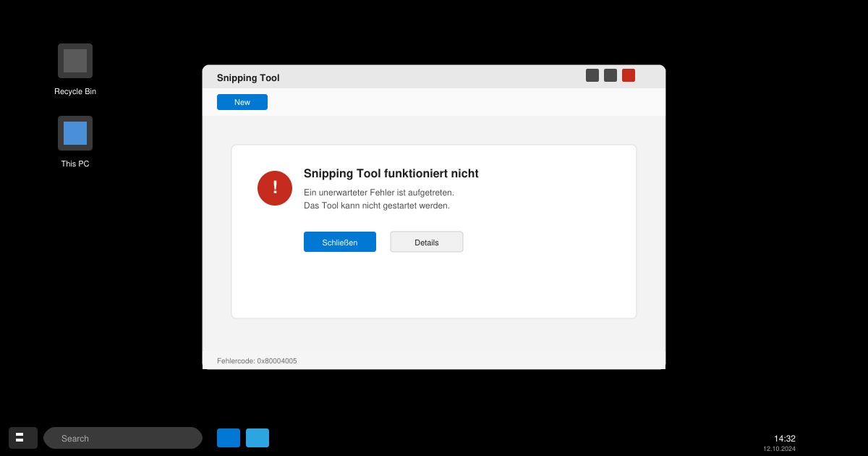This screenshot has height=456, width=868.
Task: Open the Start menu button
Action: tap(23, 438)
